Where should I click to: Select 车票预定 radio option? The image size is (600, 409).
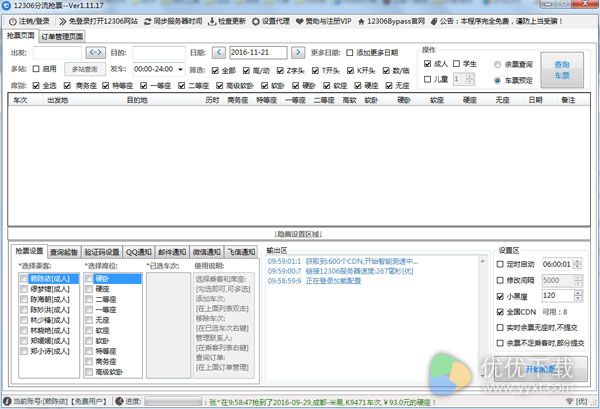(x=497, y=80)
